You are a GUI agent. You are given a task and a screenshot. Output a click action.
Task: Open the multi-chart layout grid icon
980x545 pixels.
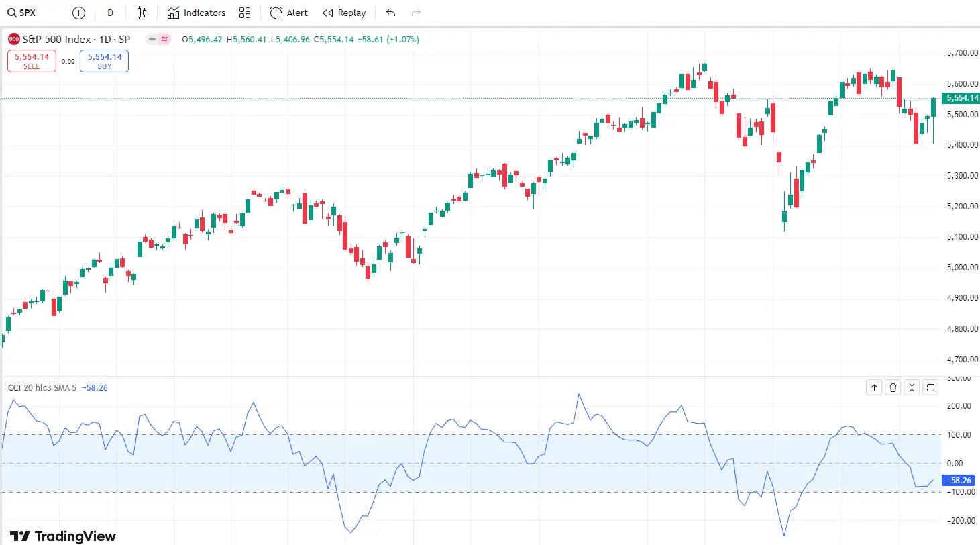pos(244,12)
